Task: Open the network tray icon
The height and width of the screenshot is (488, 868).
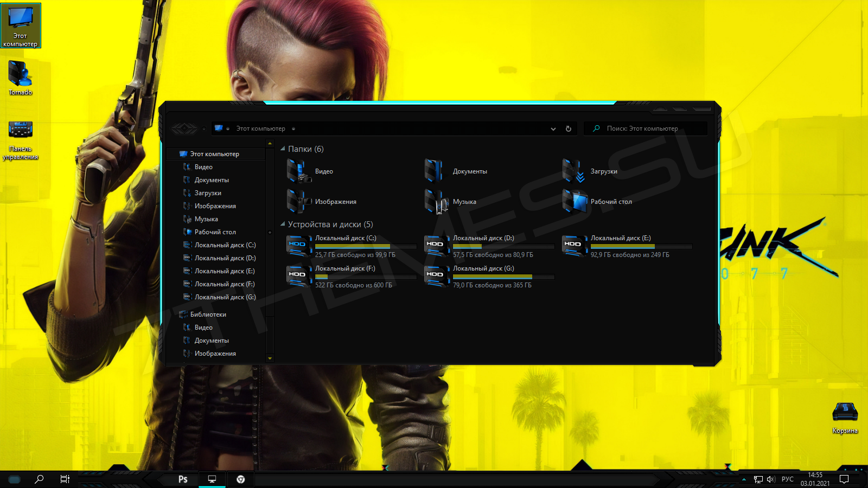Action: tap(758, 479)
